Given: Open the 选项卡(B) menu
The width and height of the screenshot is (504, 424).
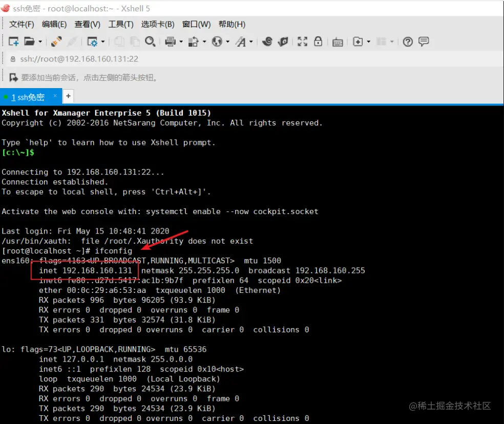Looking at the screenshot, I should [x=158, y=25].
